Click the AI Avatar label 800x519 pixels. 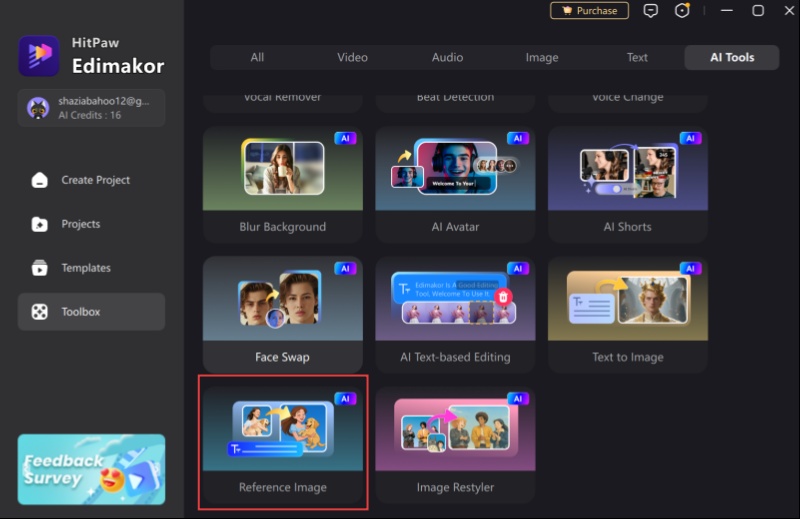(455, 227)
